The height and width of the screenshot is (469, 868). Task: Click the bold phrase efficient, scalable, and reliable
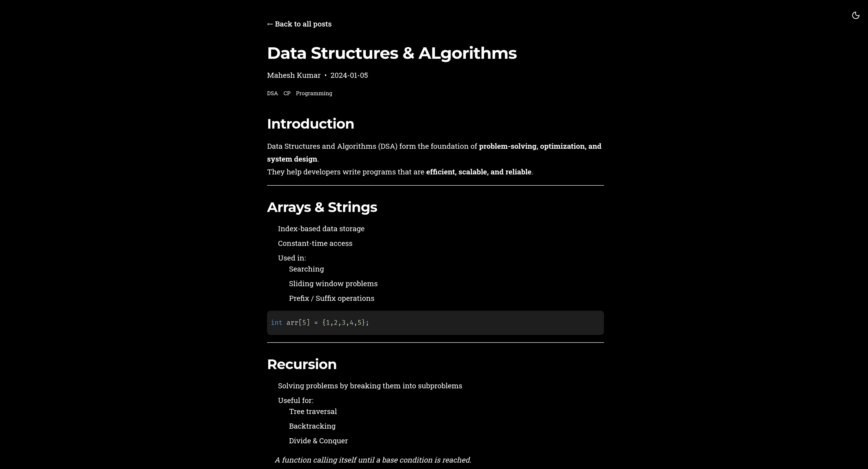click(x=479, y=172)
